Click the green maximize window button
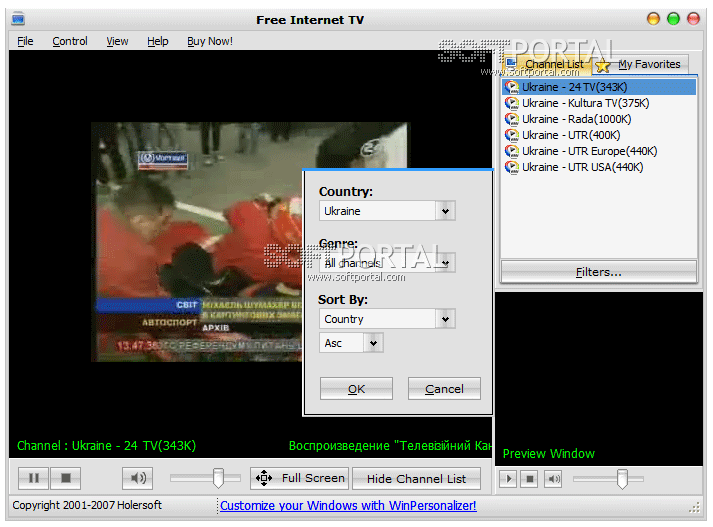 pos(673,19)
